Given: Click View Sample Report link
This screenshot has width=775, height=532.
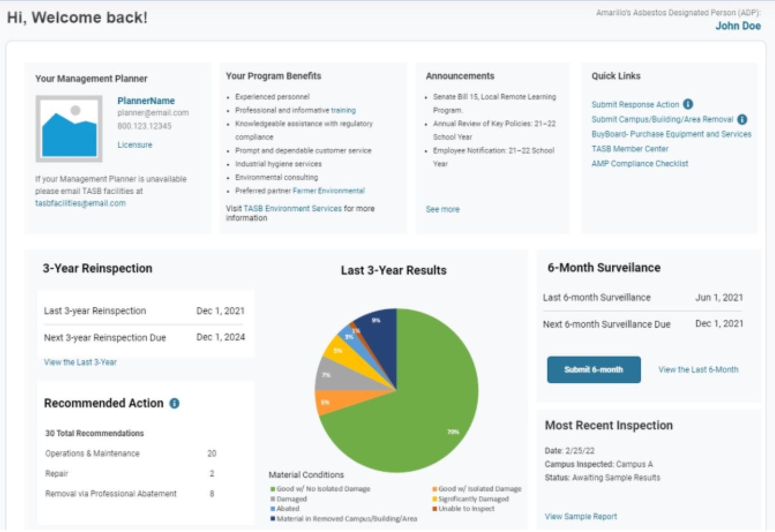Looking at the screenshot, I should pyautogui.click(x=581, y=516).
